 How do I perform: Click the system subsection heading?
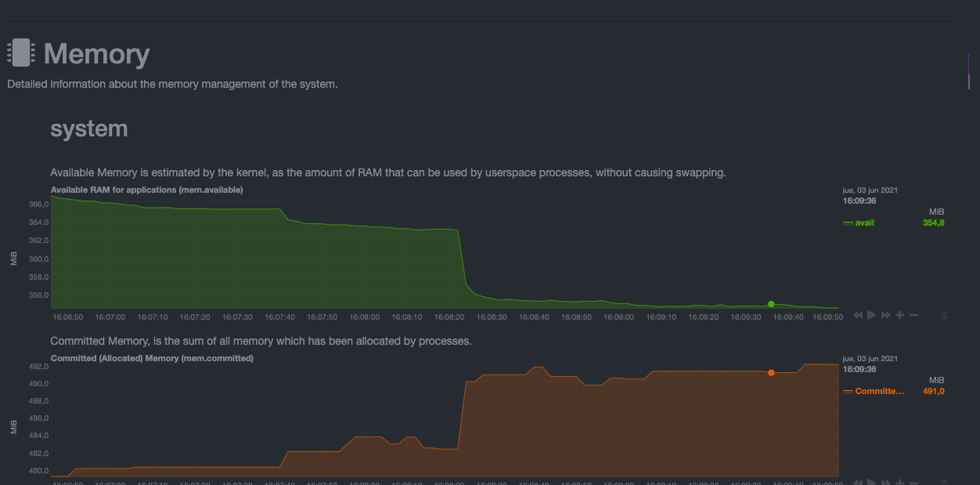[88, 128]
